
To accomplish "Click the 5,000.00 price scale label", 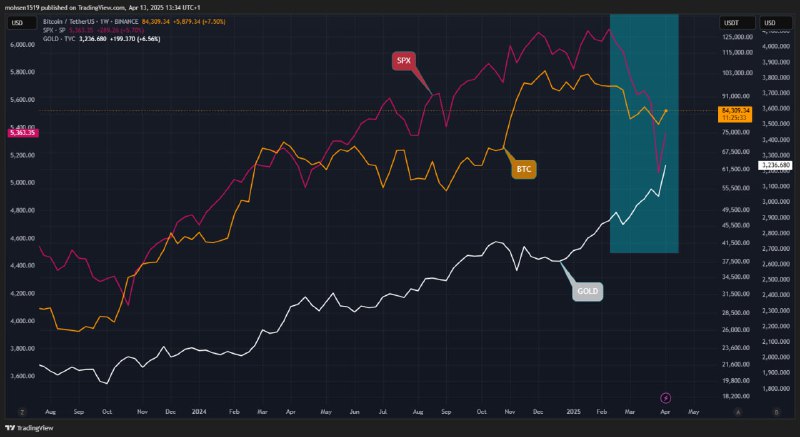I will point(23,183).
